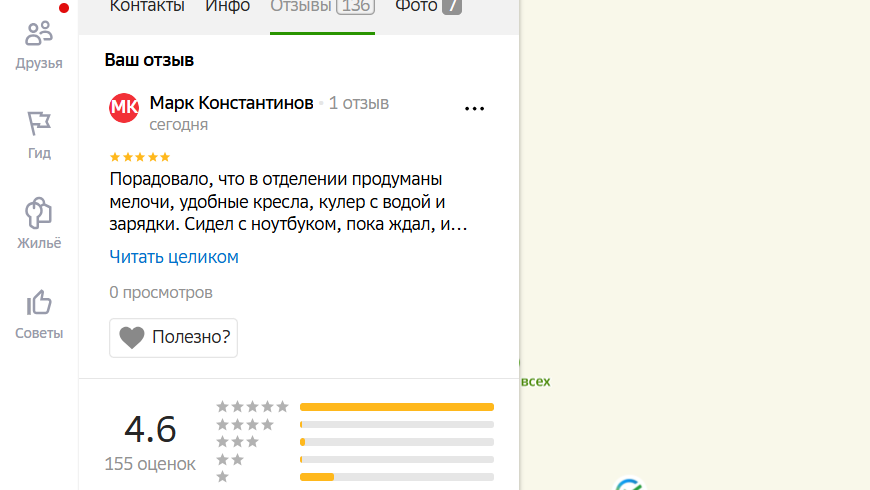Click the map marker icon at bottom
Viewport: 870px width, 490px height.
629,484
